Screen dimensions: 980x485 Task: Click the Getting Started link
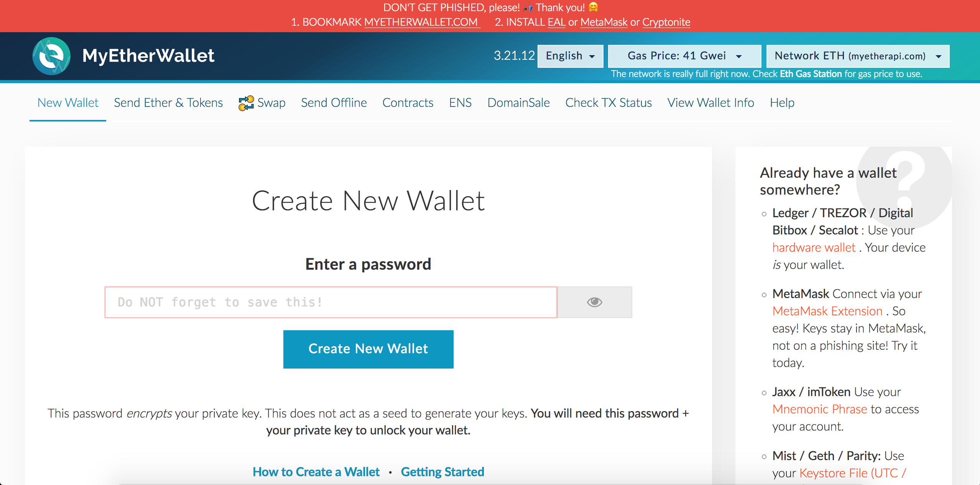442,472
